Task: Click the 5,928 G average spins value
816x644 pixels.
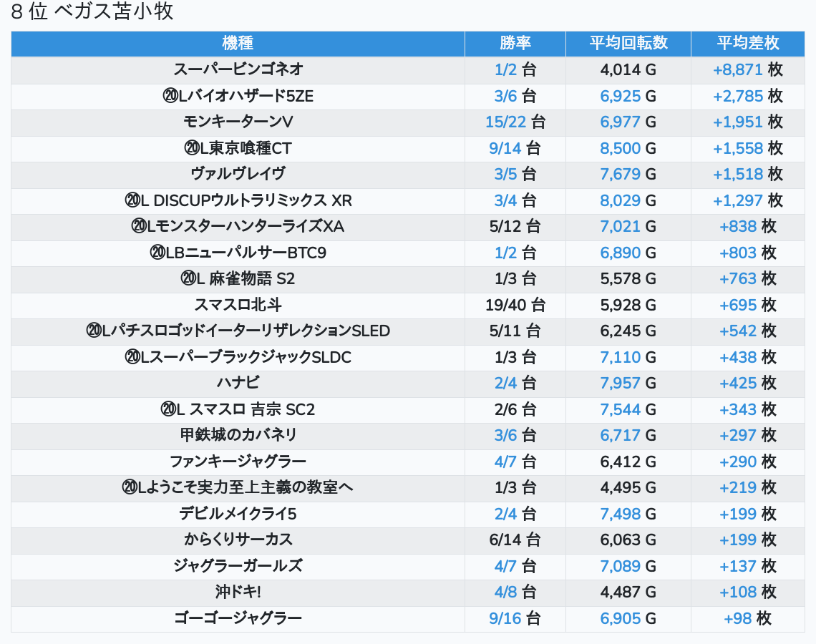Action: click(x=628, y=306)
